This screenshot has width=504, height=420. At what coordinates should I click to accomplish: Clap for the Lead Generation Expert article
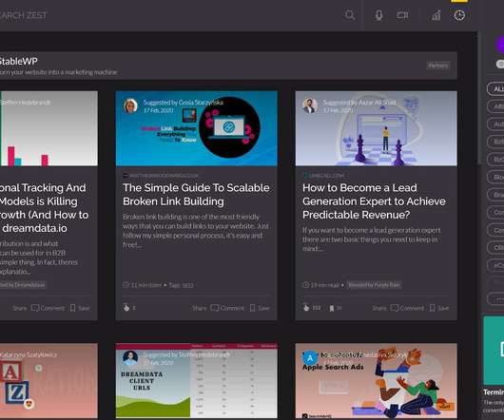pos(306,308)
